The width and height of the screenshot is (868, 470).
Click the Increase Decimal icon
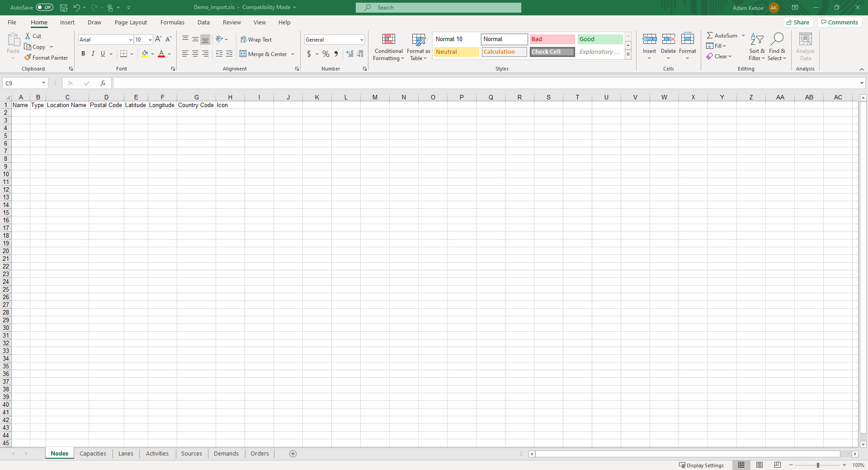(350, 54)
